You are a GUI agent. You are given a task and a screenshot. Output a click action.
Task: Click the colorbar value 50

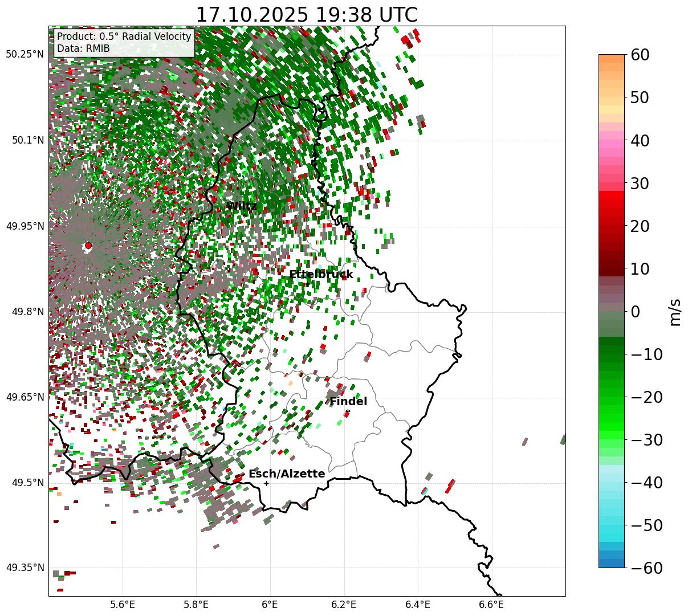point(639,97)
